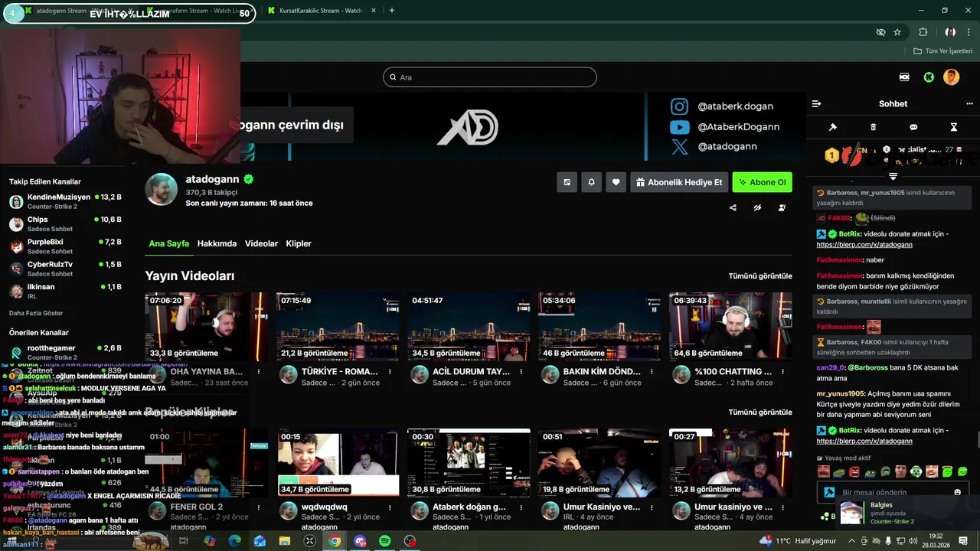Viewport: 980px width, 551px height.
Task: Switch to the Videolar tab
Action: click(x=261, y=243)
